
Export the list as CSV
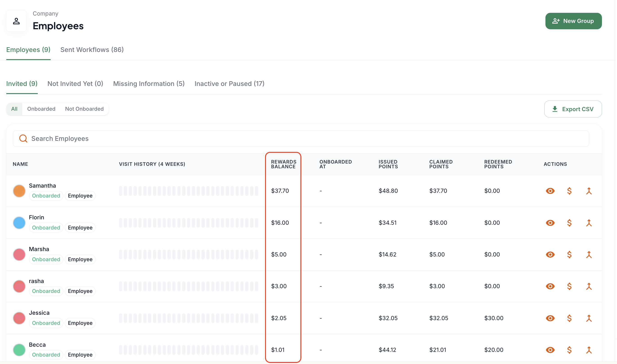pos(573,109)
